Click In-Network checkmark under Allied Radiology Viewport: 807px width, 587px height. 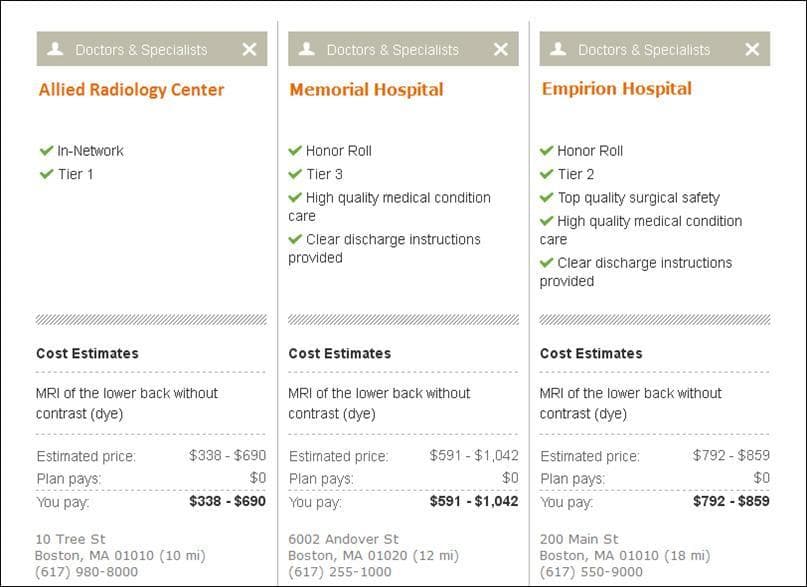pyautogui.click(x=45, y=151)
